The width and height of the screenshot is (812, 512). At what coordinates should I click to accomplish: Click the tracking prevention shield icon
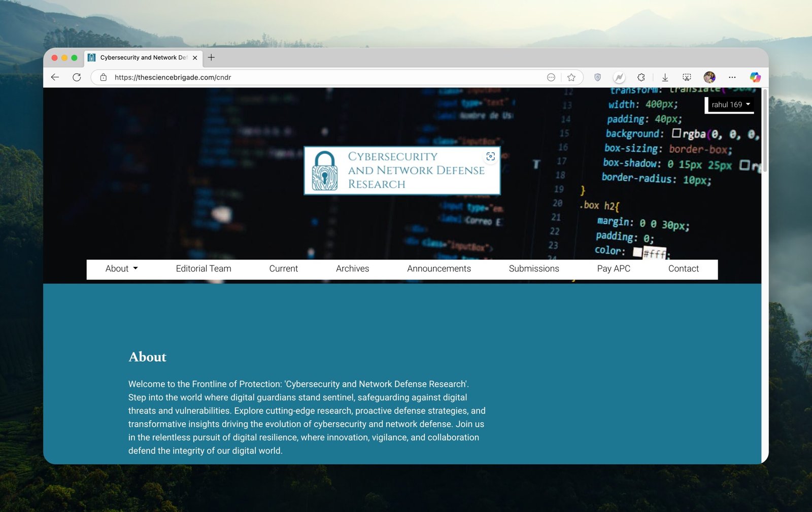[597, 77]
